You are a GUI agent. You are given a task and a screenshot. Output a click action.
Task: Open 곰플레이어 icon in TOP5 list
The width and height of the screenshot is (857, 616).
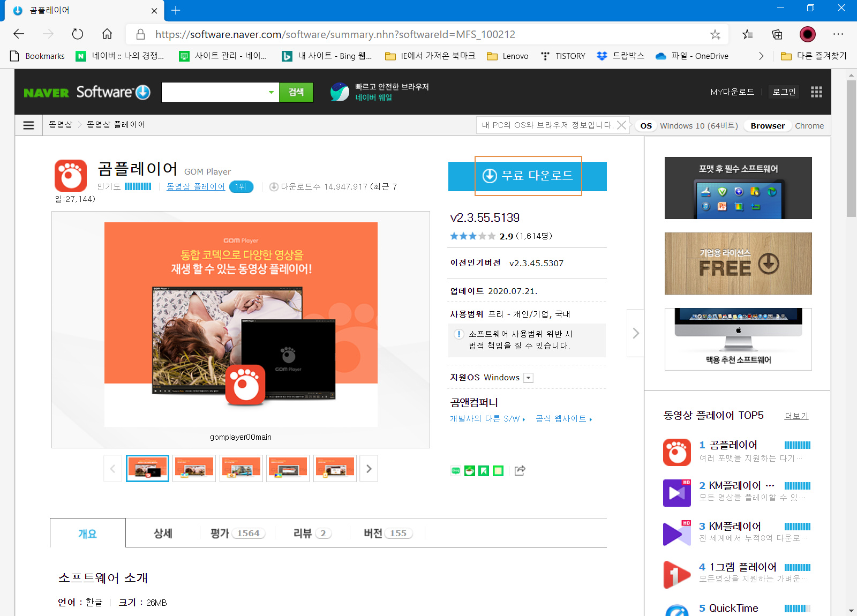(x=677, y=452)
